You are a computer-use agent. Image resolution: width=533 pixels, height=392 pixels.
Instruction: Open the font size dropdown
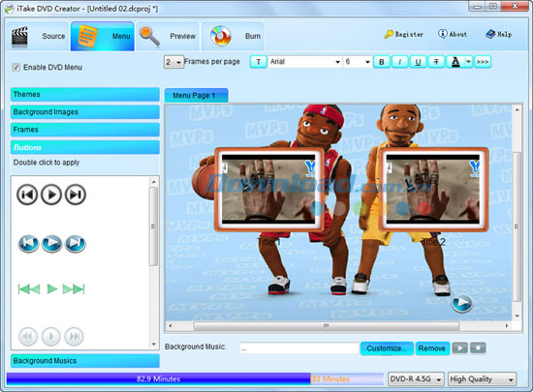tap(358, 62)
